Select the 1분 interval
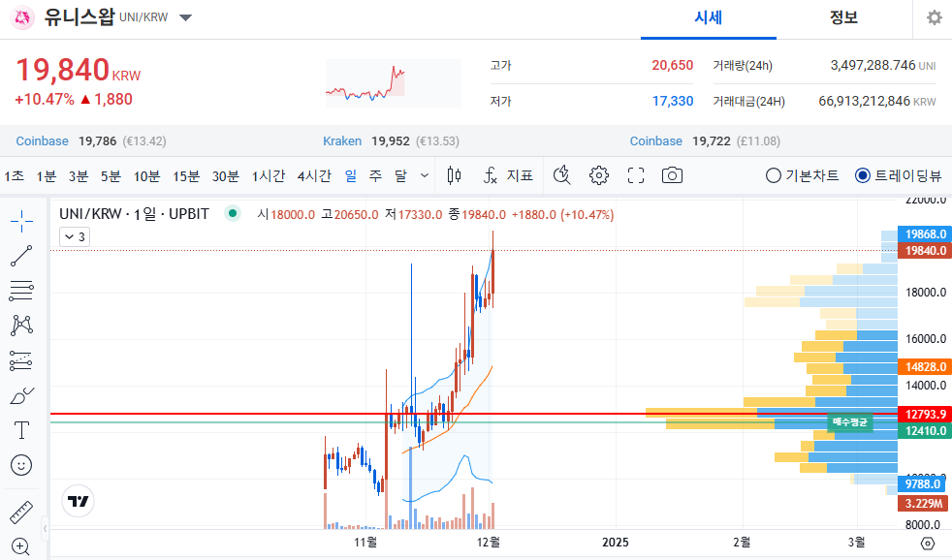 [x=47, y=176]
